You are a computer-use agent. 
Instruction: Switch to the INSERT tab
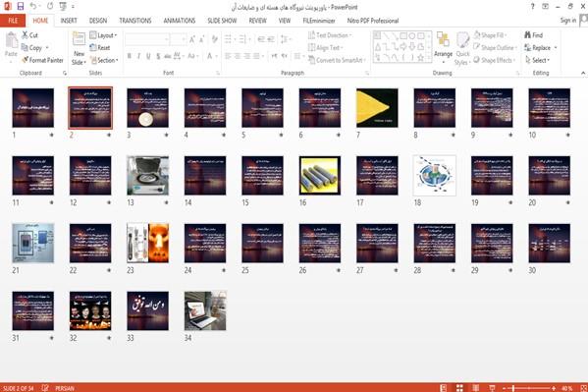(69, 21)
